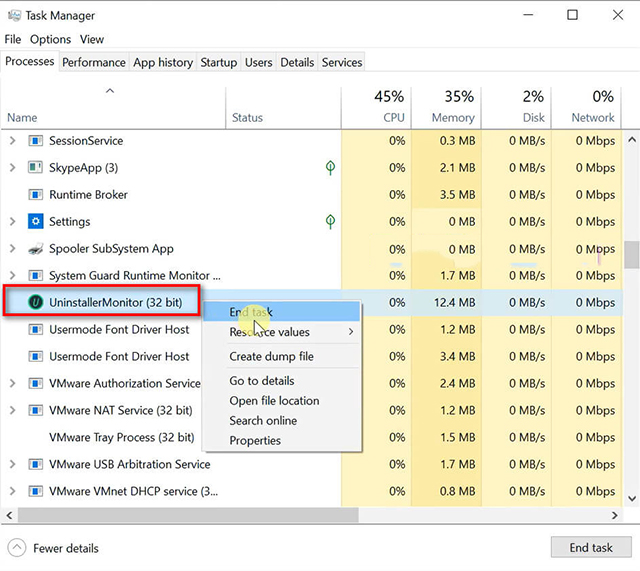Click the VMware Authorization Service icon
Image resolution: width=640 pixels, height=571 pixels.
(x=36, y=383)
